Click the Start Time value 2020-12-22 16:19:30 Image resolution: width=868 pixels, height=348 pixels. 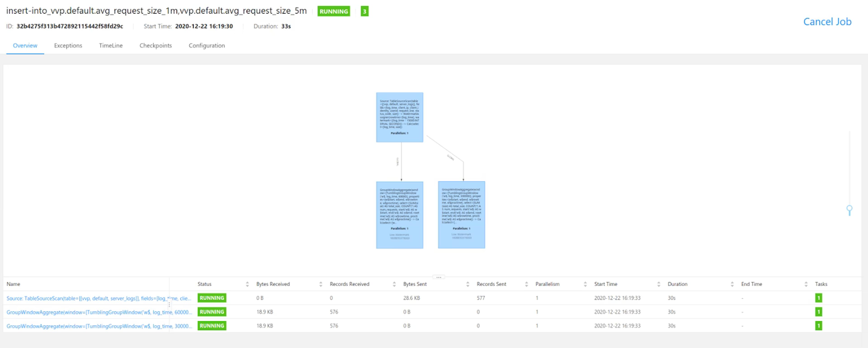[204, 26]
